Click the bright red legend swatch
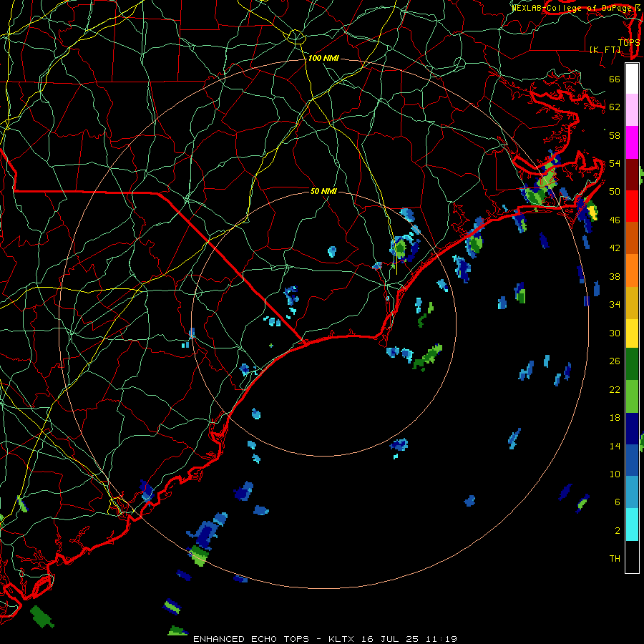 pyautogui.click(x=632, y=206)
